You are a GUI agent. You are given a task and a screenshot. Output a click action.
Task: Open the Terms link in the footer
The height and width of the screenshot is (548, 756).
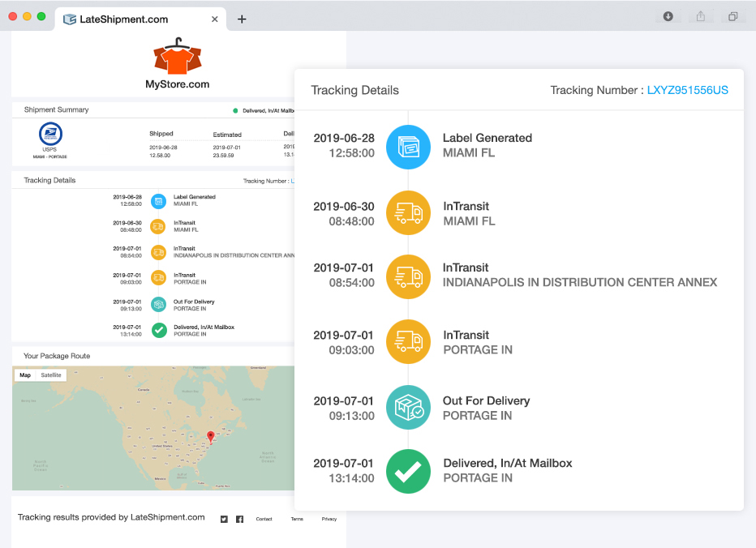(297, 519)
